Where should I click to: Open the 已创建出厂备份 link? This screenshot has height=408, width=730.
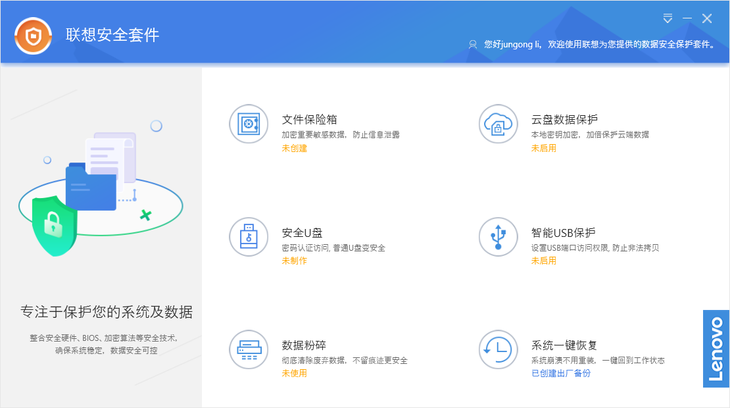click(x=561, y=373)
